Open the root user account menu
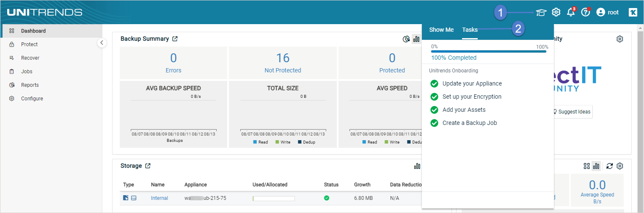The height and width of the screenshot is (213, 644). [x=607, y=12]
